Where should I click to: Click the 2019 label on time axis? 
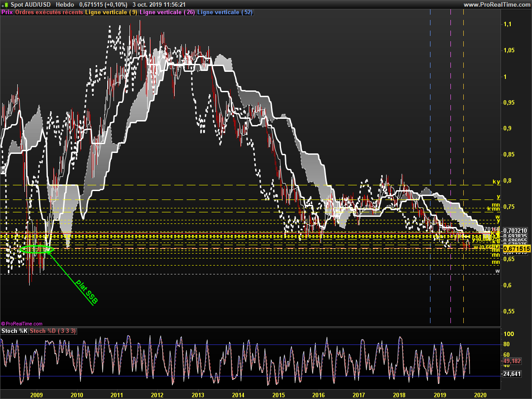(x=440, y=395)
